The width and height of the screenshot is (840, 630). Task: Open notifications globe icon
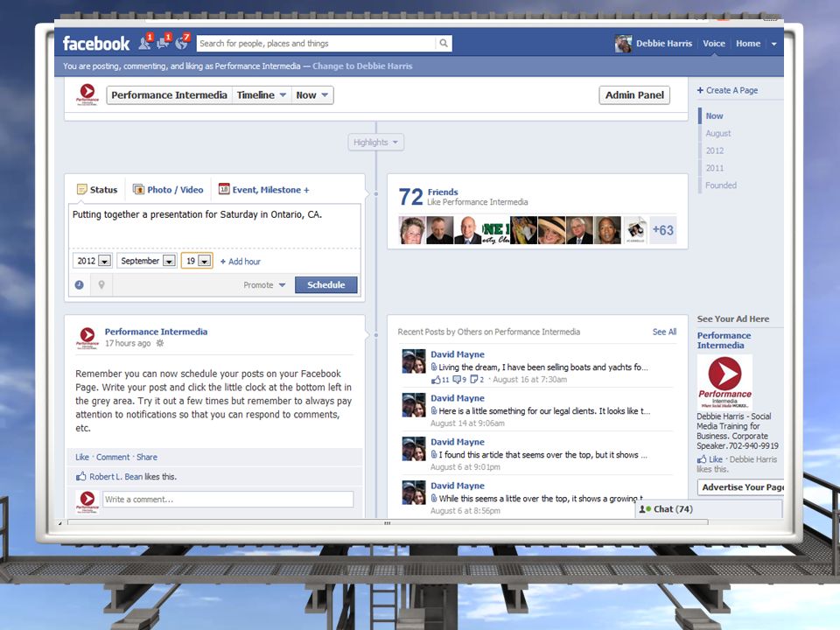point(182,43)
